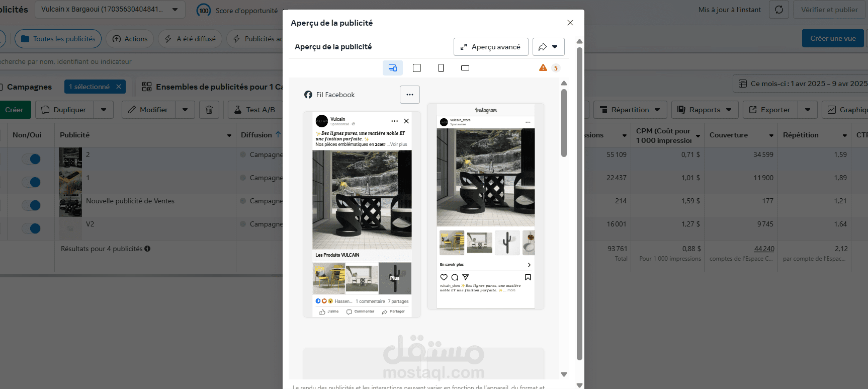The width and height of the screenshot is (868, 389).
Task: Open the Répétition column dropdown
Action: pyautogui.click(x=845, y=135)
